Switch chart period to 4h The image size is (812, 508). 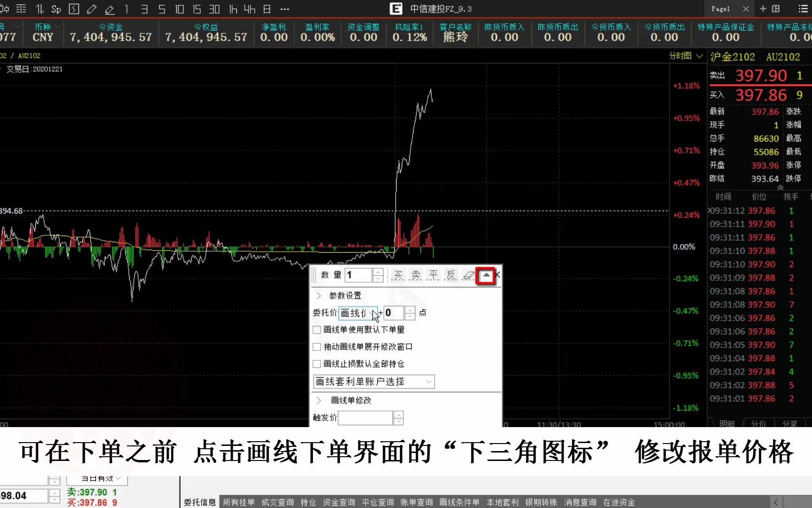coord(249,9)
